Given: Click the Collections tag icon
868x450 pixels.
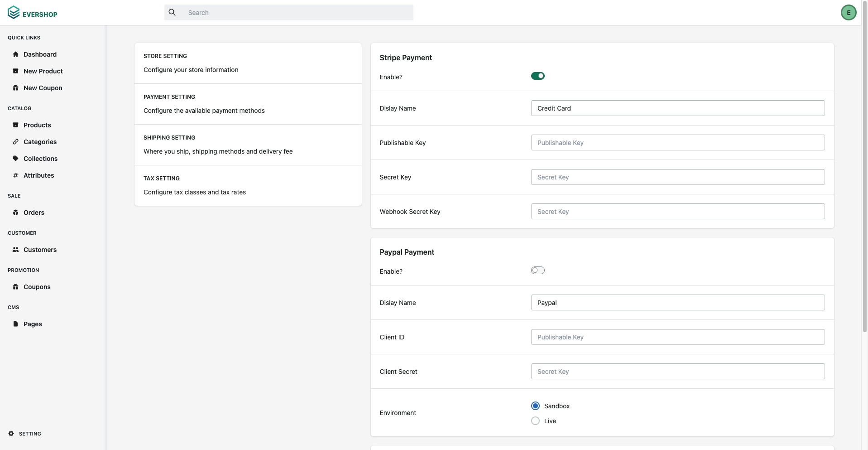Looking at the screenshot, I should (x=15, y=159).
